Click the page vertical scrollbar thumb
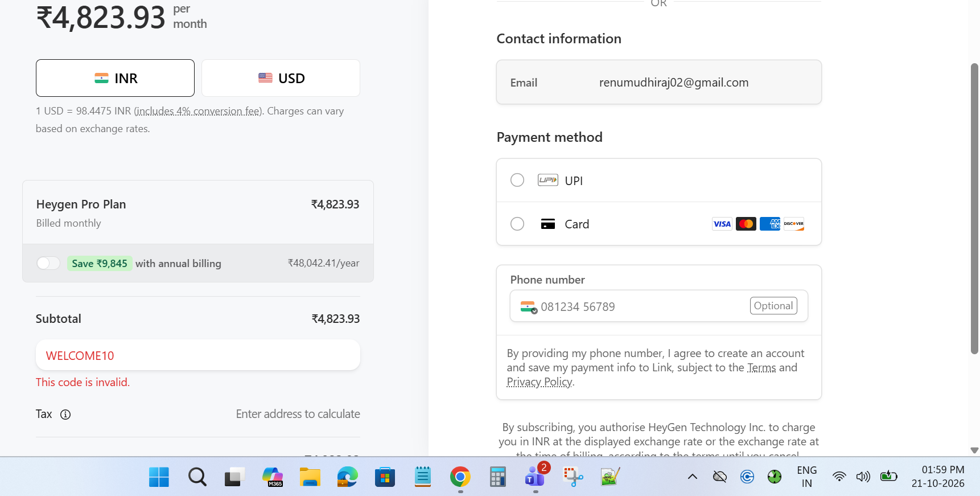 coord(974,208)
